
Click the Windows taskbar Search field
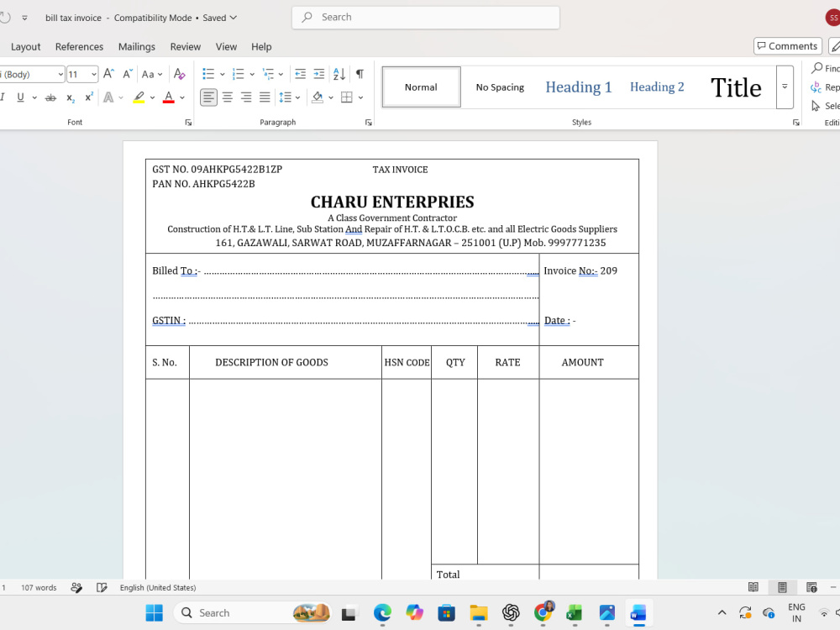point(252,613)
